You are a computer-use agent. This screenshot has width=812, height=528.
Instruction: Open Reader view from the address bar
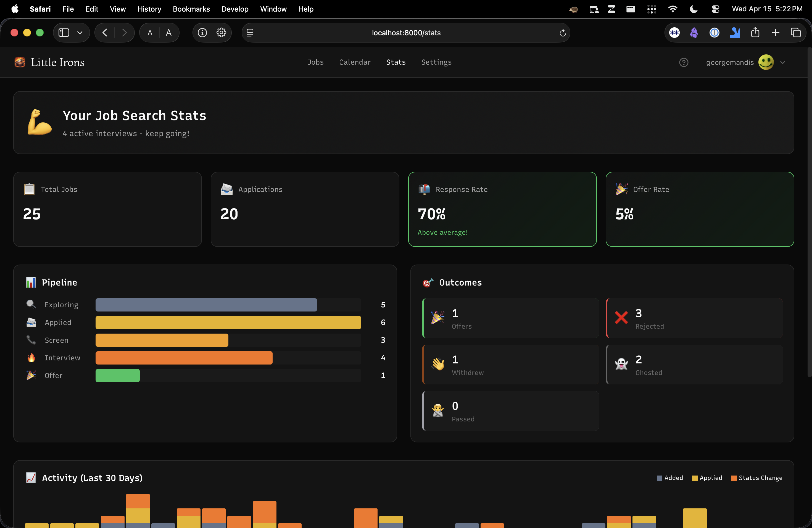pyautogui.click(x=250, y=32)
